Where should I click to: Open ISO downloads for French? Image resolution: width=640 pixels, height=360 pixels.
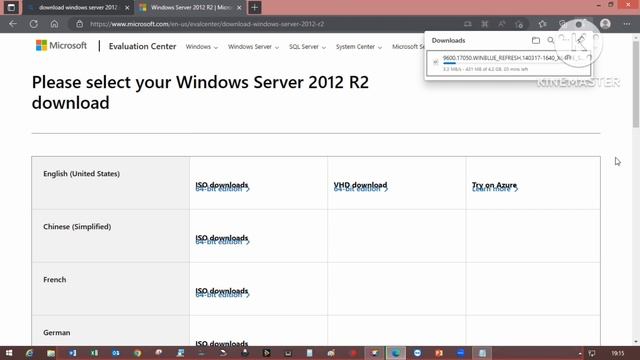222,292
